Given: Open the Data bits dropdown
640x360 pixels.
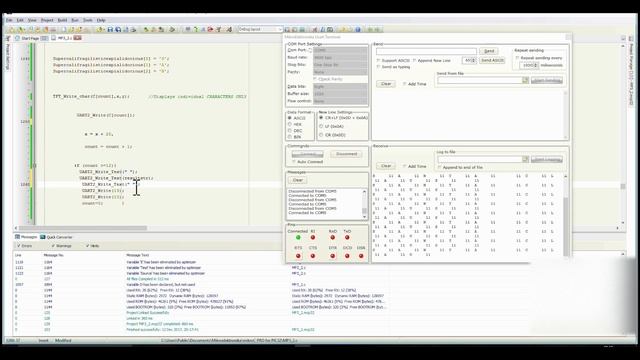Looking at the screenshot, I should pyautogui.click(x=340, y=87).
